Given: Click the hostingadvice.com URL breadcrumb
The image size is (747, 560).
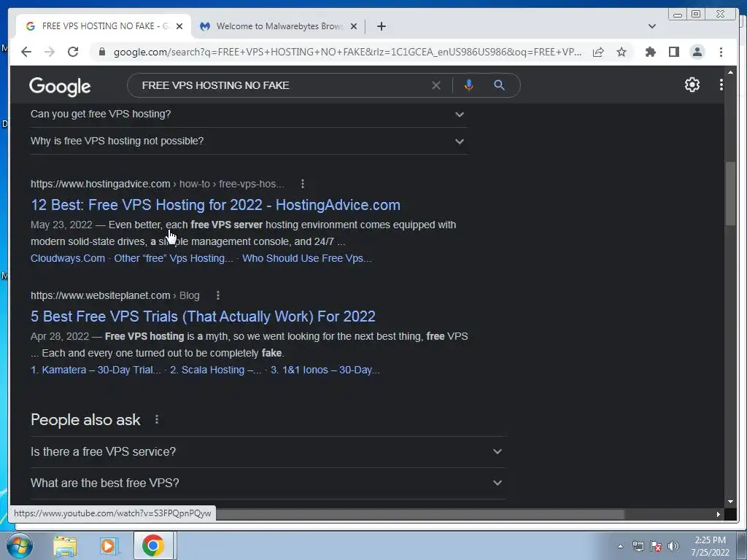Looking at the screenshot, I should pos(158,184).
